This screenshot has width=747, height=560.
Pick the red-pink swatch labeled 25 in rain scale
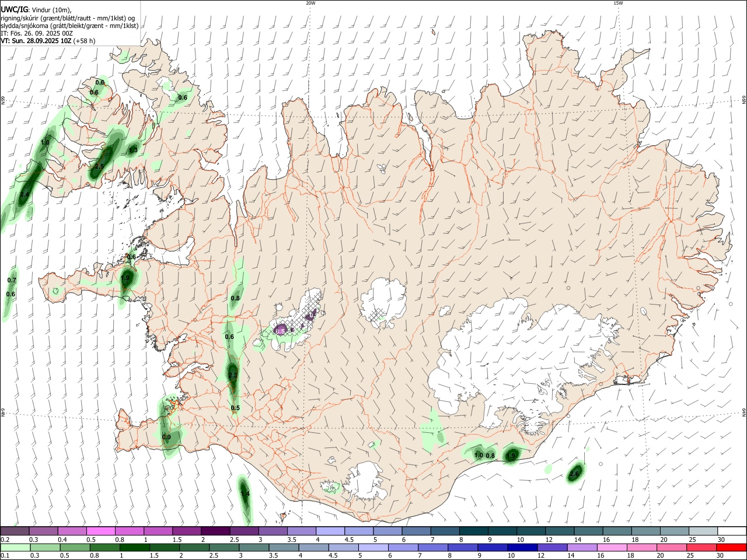[x=702, y=547]
